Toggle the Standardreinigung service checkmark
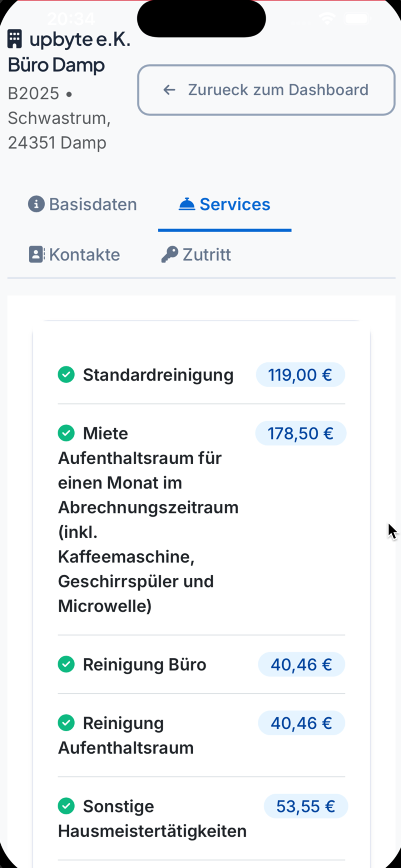The width and height of the screenshot is (401, 868). point(66,374)
